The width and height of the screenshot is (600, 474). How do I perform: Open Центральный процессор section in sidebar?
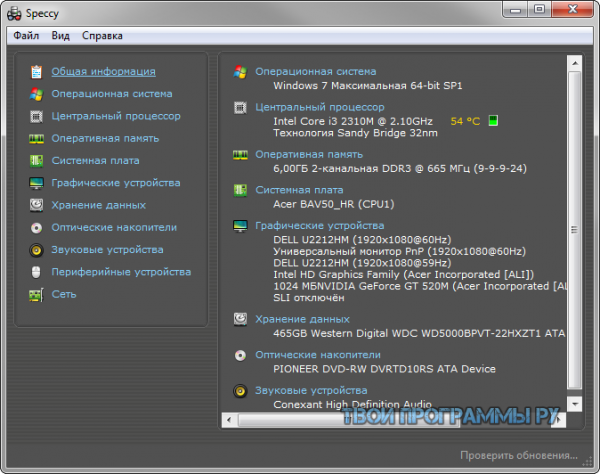tap(116, 116)
